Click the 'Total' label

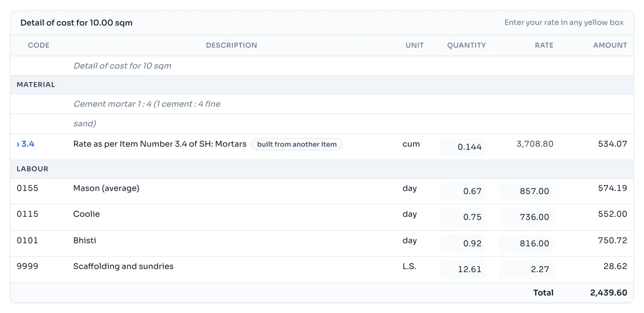pyautogui.click(x=543, y=293)
